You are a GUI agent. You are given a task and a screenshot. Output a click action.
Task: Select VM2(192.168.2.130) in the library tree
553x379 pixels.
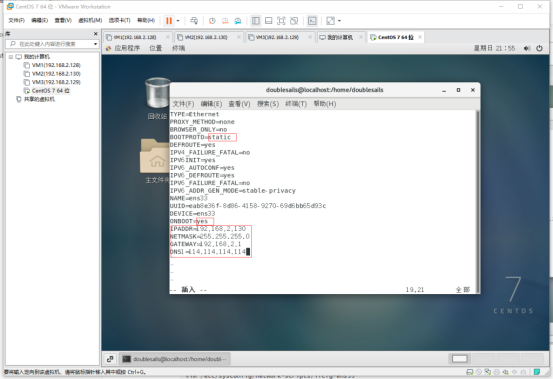click(x=52, y=73)
